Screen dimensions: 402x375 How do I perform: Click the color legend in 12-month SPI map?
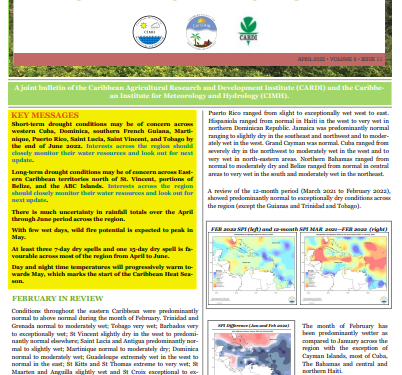307,279
